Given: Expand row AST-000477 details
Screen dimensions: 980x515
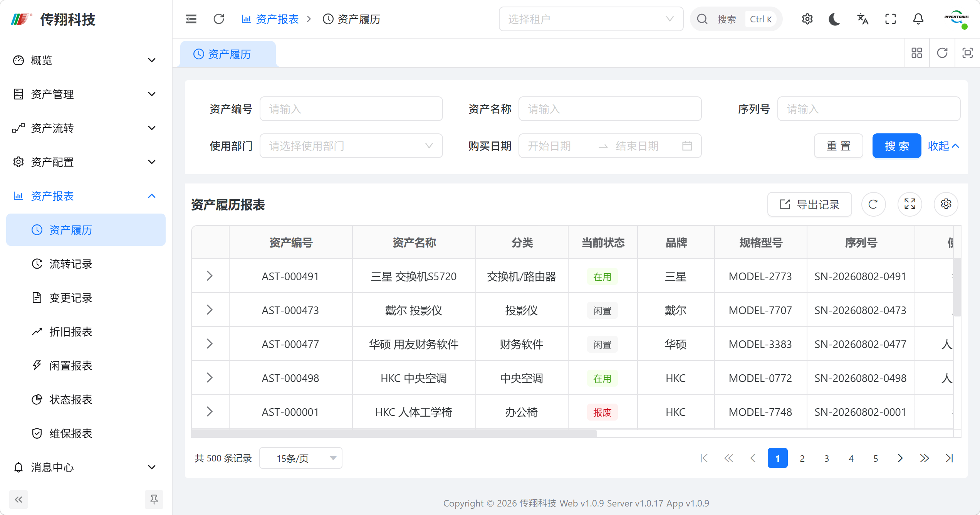Looking at the screenshot, I should (210, 344).
